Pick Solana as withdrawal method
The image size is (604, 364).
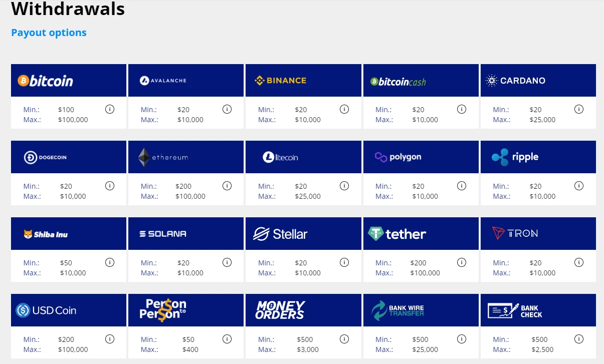(185, 233)
